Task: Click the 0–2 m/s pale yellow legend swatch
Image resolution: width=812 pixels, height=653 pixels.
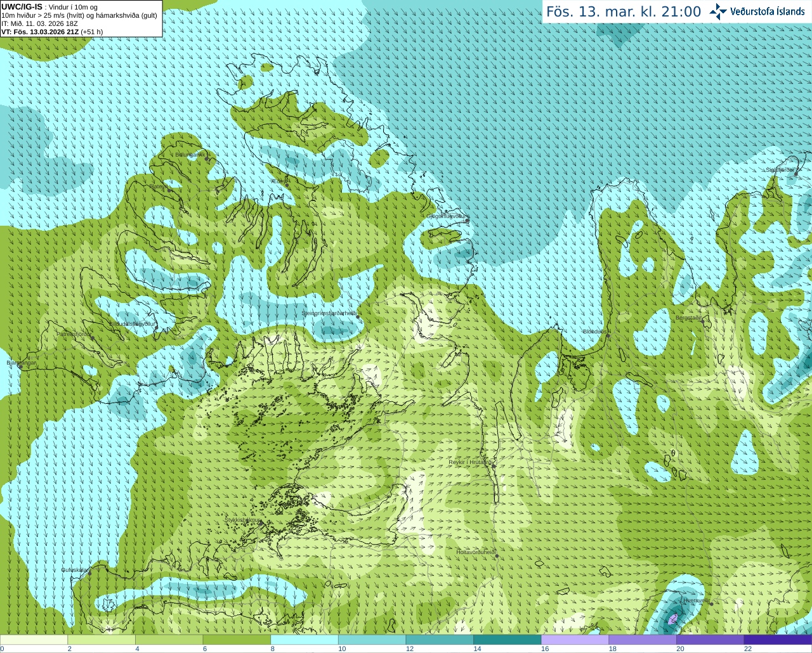Action: [34, 640]
